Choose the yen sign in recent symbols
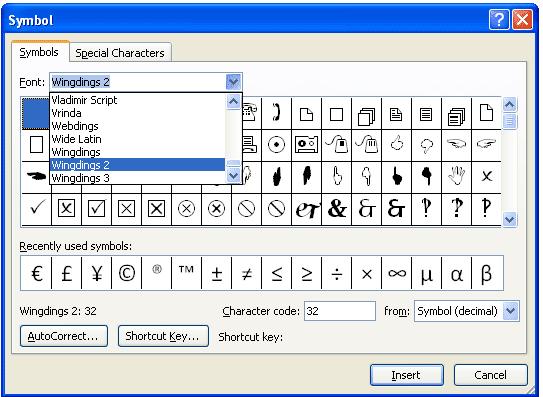The height and width of the screenshot is (397, 543). point(96,273)
